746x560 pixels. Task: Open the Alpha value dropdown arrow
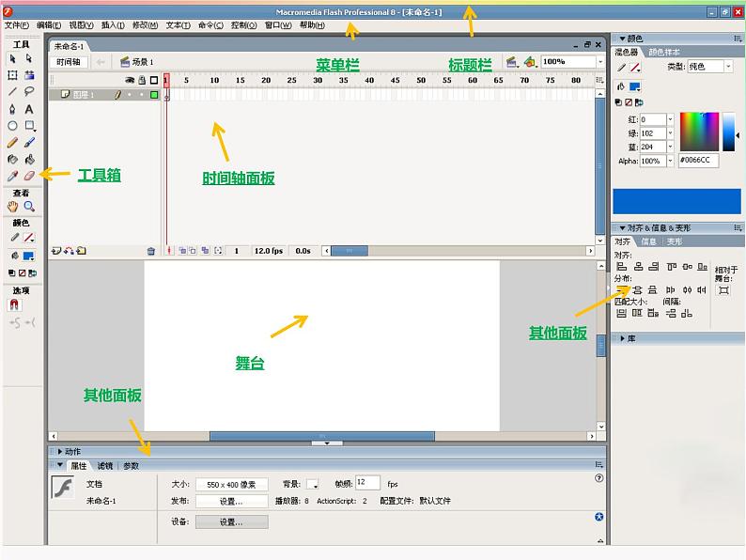(x=670, y=161)
